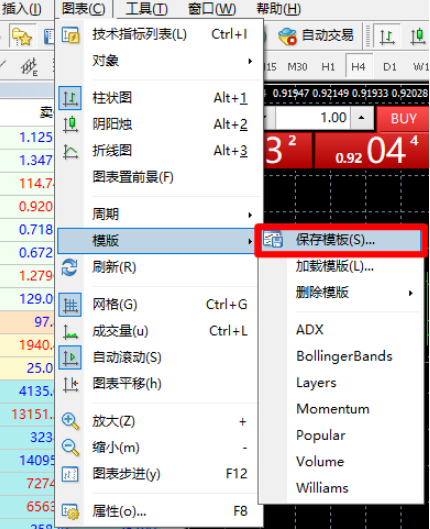Click the toolbar candlestick button
The image size is (430, 529).
pos(418,36)
